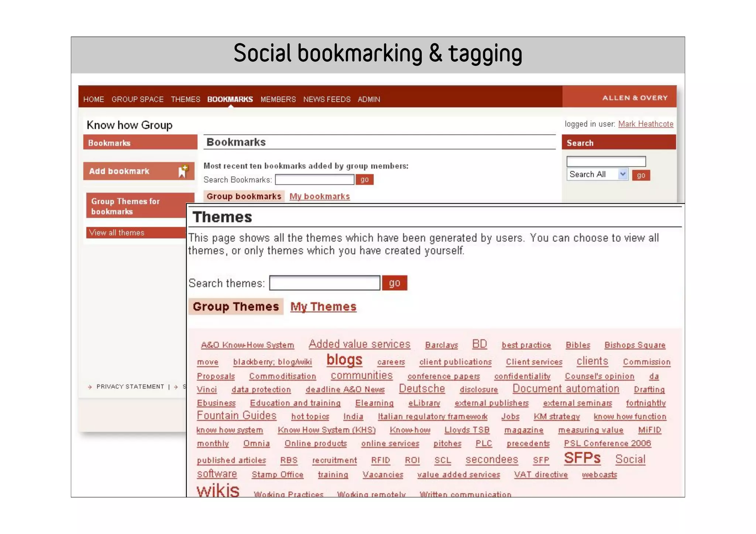Image resolution: width=756 pixels, height=534 pixels.
Task: Click the Social theme tag
Action: pos(630,459)
